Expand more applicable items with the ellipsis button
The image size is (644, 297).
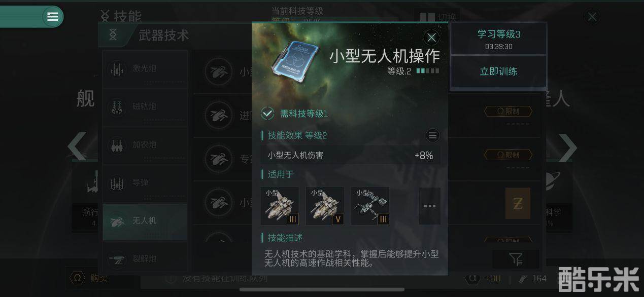pyautogui.click(x=429, y=206)
